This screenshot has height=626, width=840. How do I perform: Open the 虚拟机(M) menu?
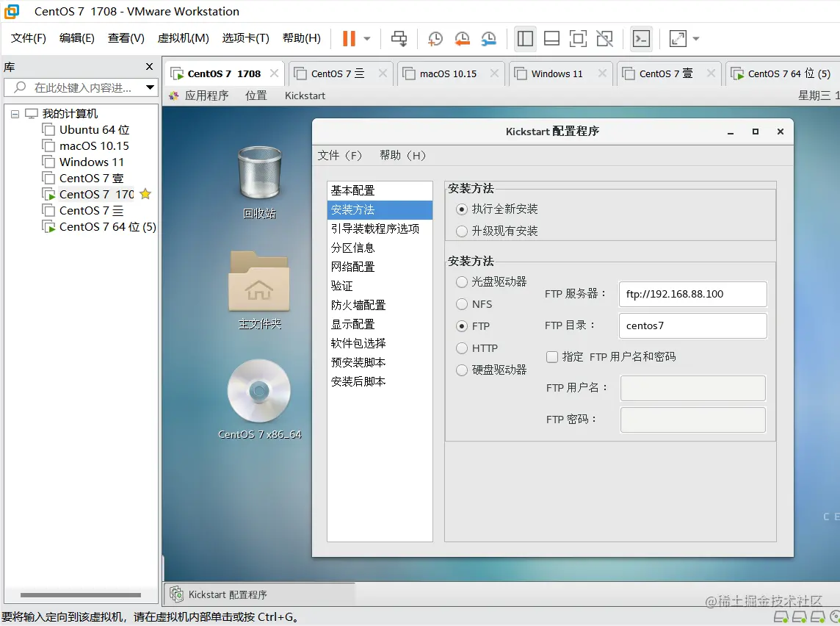point(184,38)
